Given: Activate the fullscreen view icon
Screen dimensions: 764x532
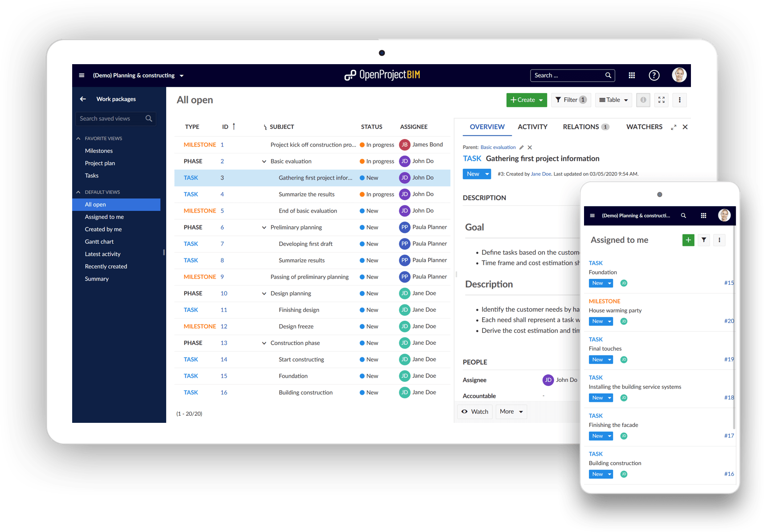Looking at the screenshot, I should tap(661, 100).
